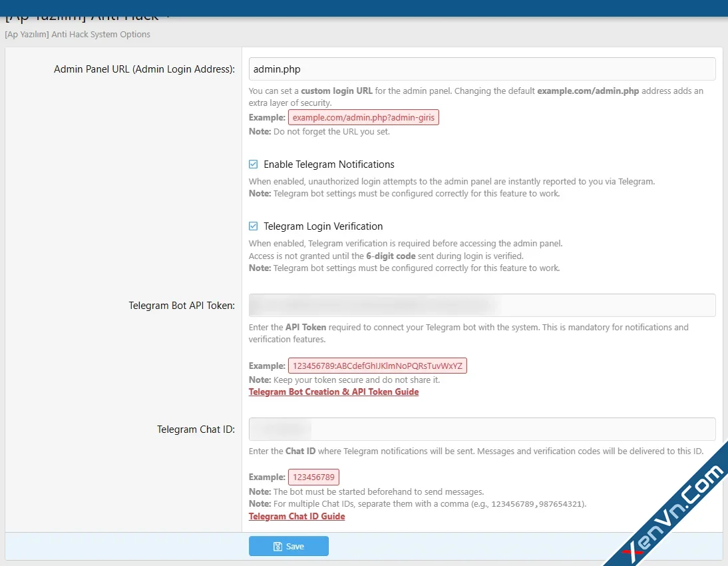728x566 pixels.
Task: Click the 6-digit code description text
Action: click(x=386, y=256)
